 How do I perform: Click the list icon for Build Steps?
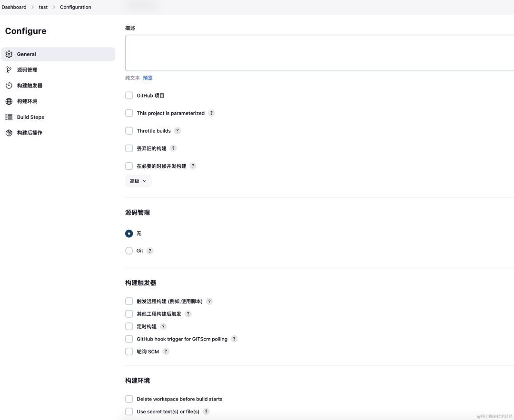click(x=9, y=117)
